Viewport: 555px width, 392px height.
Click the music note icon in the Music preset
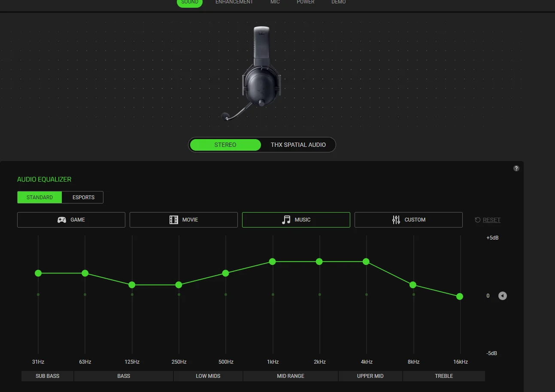286,220
